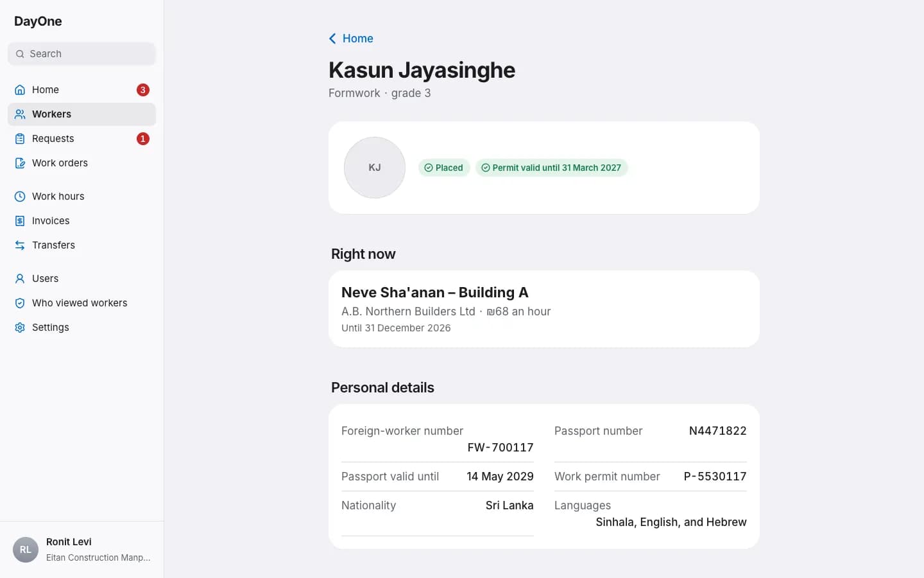Click the Requests badge showing 1
The width and height of the screenshot is (924, 578).
tap(143, 139)
